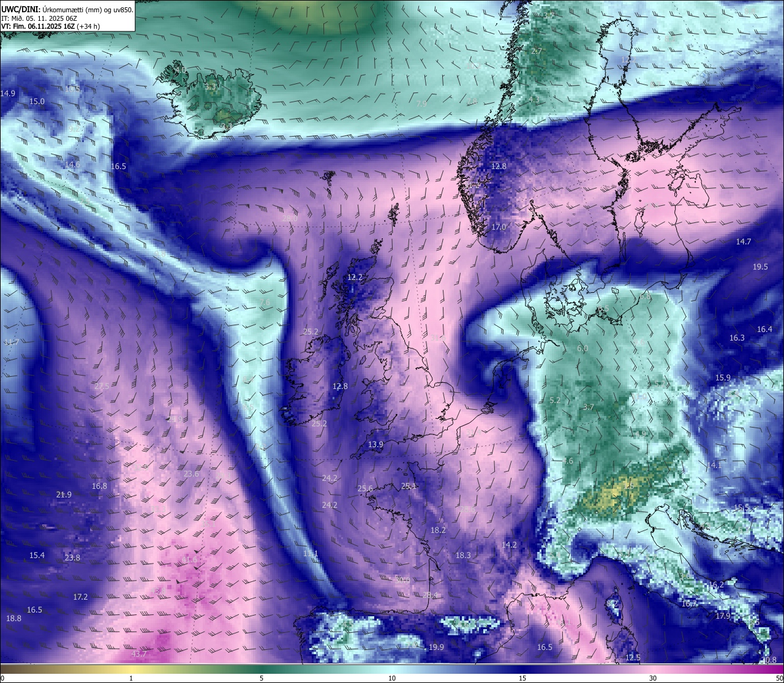The height and width of the screenshot is (683, 784).
Task: Click the map value '23.6' in the mid-Atlantic
Action: tap(191, 474)
